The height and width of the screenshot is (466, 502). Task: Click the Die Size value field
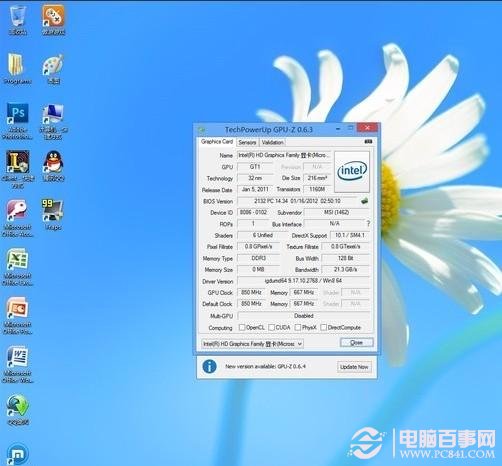coord(317,178)
